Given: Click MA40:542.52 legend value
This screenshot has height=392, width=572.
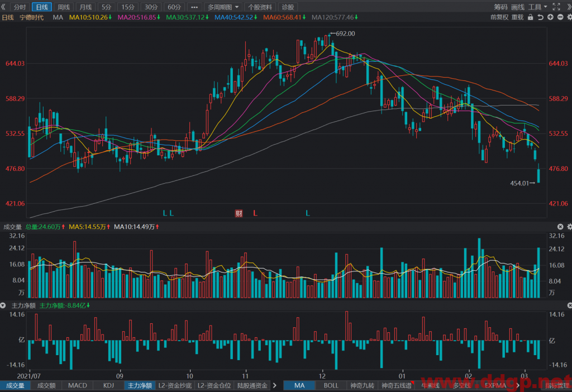Looking at the screenshot, I should point(236,17).
